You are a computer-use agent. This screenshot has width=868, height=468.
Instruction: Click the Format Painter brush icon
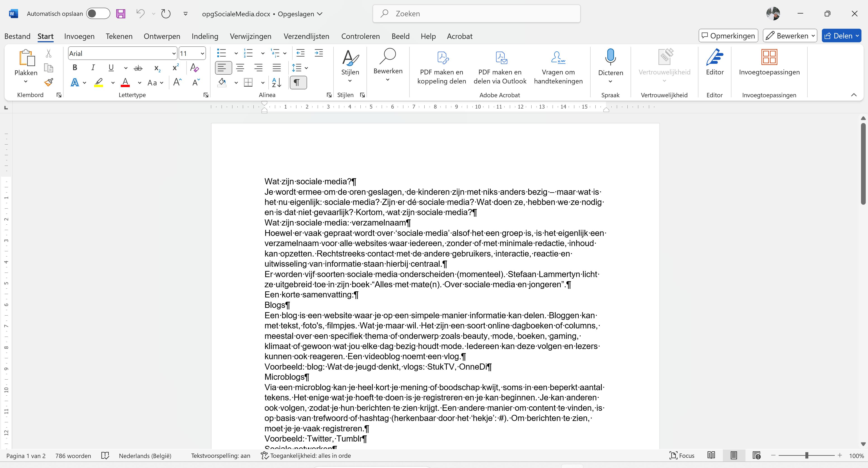(49, 82)
